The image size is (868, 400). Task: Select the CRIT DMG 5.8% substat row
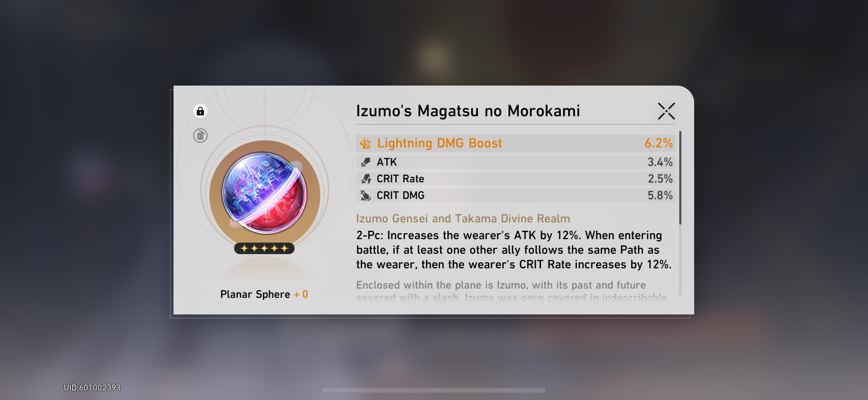pyautogui.click(x=516, y=195)
